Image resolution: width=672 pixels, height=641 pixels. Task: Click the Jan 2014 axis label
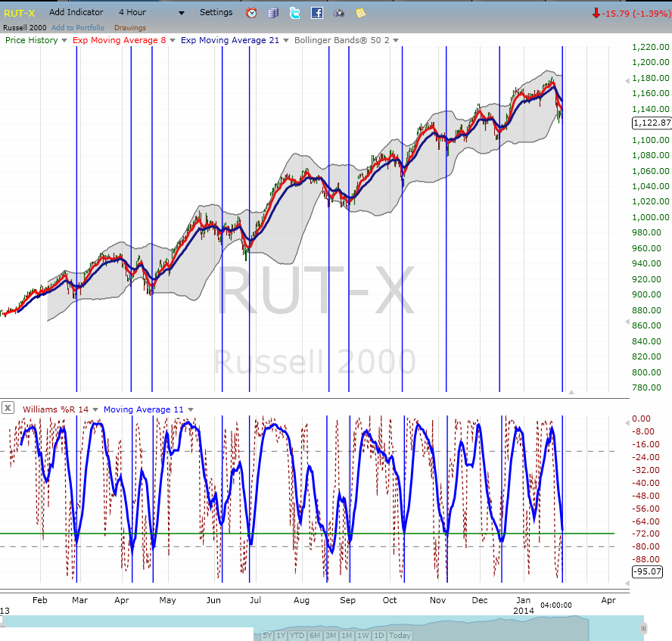523,605
